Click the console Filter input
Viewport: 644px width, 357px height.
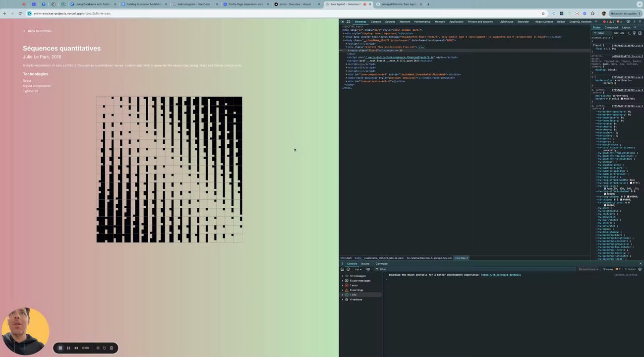coord(476,269)
